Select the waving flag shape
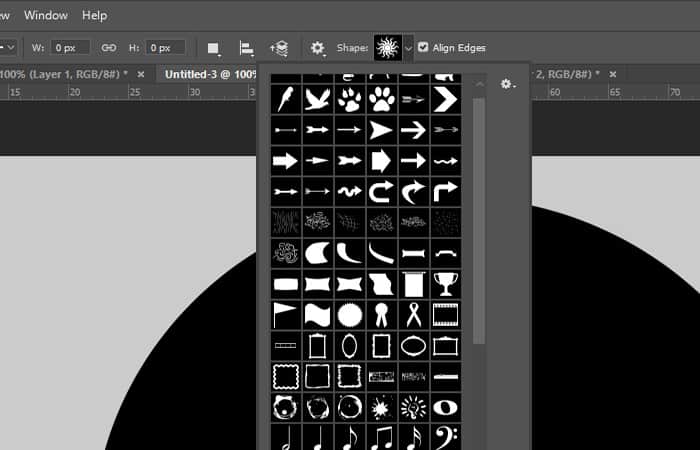This screenshot has height=450, width=700. 317,315
